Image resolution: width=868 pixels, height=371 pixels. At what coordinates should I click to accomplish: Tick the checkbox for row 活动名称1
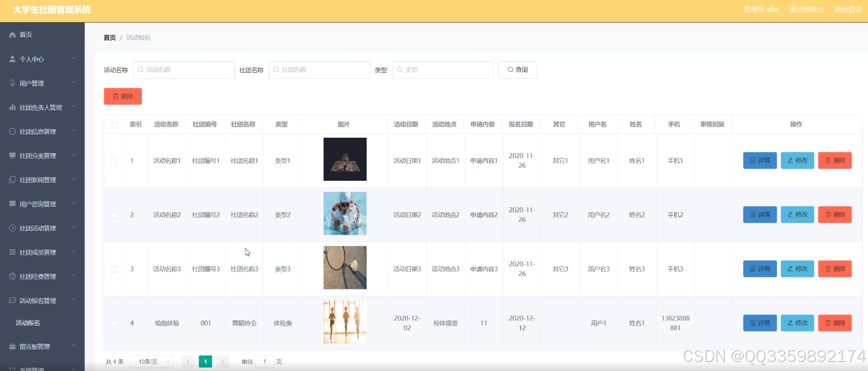point(114,161)
